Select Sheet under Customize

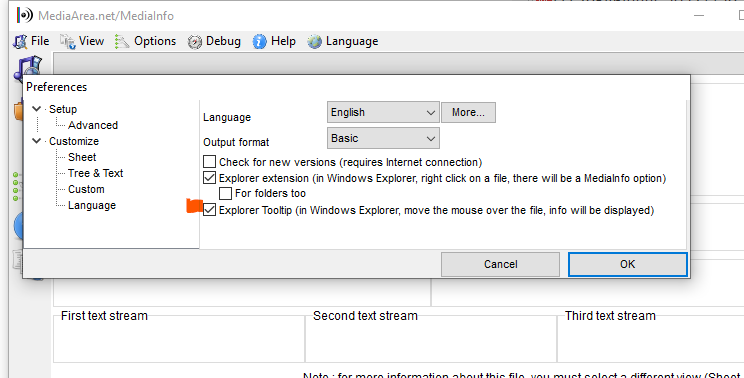pyautogui.click(x=82, y=157)
